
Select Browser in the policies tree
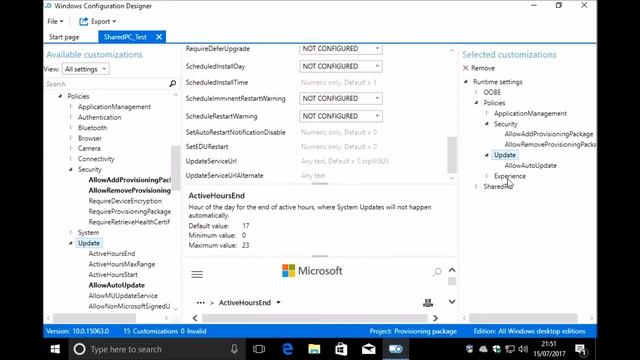[90, 138]
